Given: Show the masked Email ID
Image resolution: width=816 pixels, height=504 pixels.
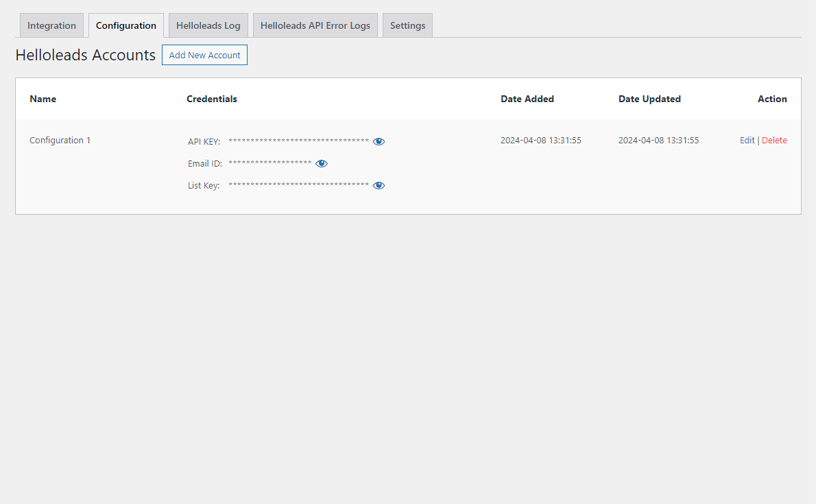Looking at the screenshot, I should [322, 163].
